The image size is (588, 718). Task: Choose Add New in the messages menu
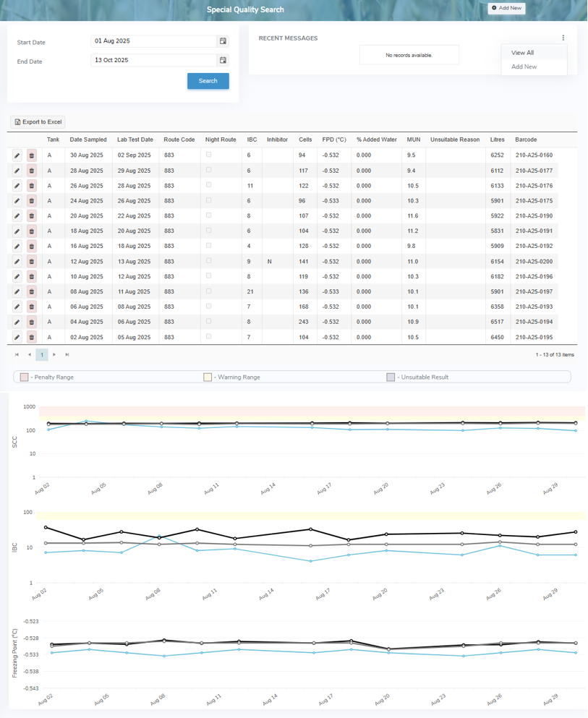click(524, 67)
